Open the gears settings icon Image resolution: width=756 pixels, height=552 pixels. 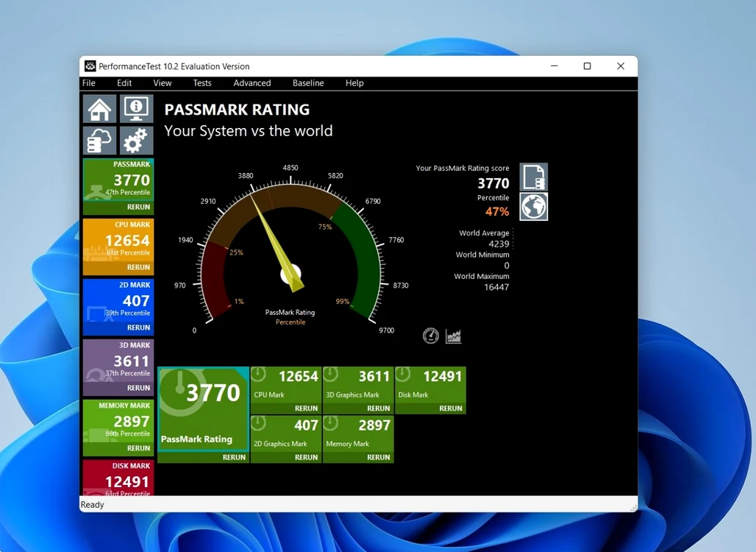click(x=137, y=141)
